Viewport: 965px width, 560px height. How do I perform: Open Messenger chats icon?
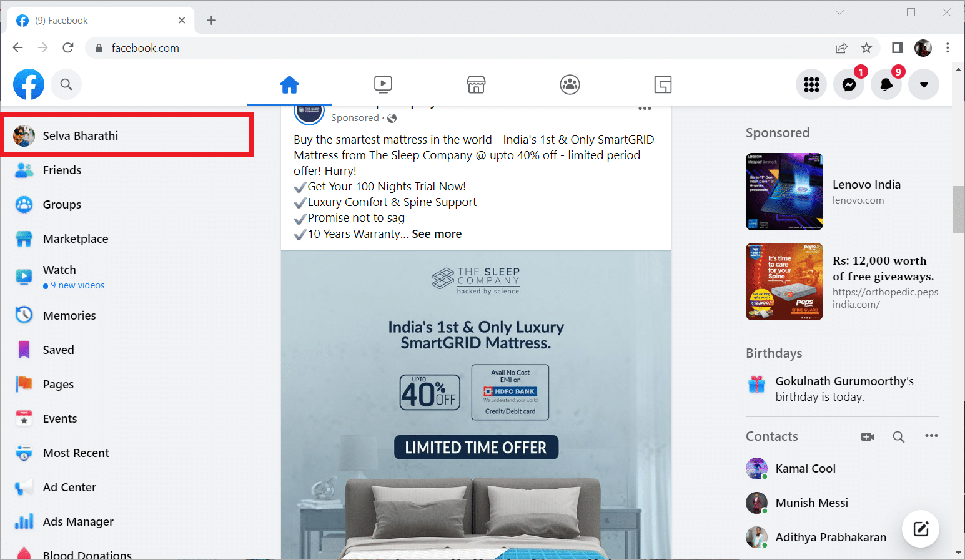tap(849, 84)
